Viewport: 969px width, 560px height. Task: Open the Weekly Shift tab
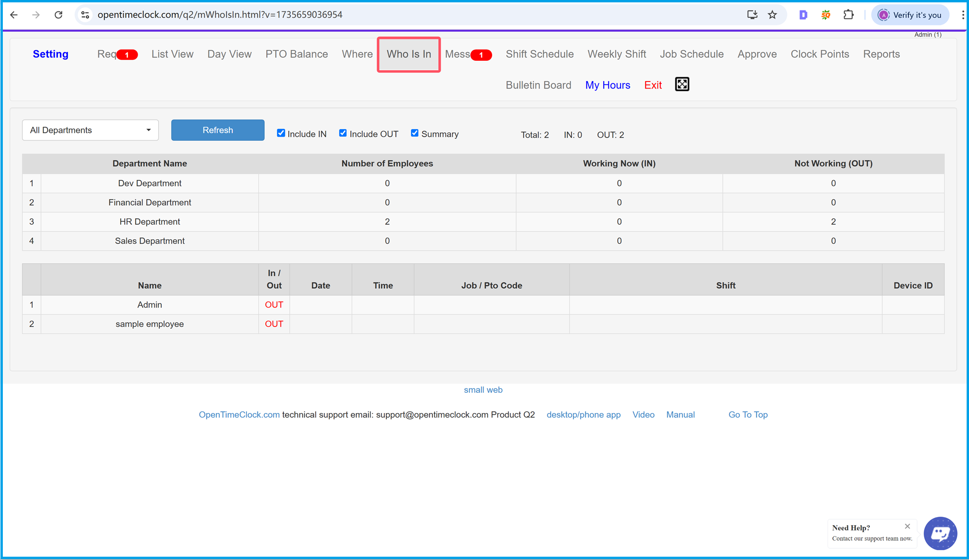616,54
